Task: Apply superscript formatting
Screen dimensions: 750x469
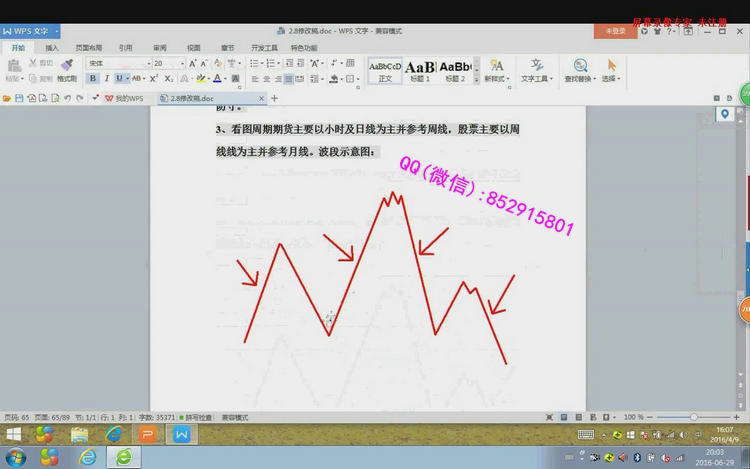Action: pyautogui.click(x=155, y=78)
